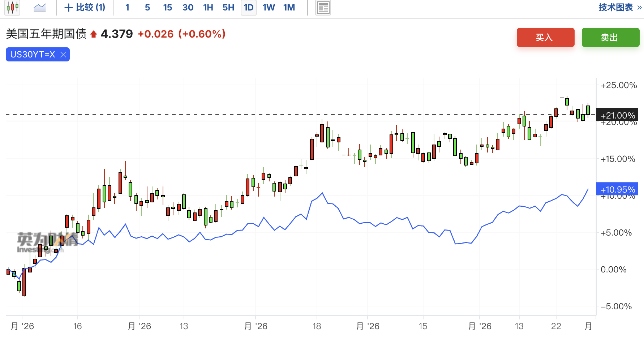Image resolution: width=644 pixels, height=344 pixels.
Task: Click the +21.00% price axis label
Action: (x=617, y=115)
